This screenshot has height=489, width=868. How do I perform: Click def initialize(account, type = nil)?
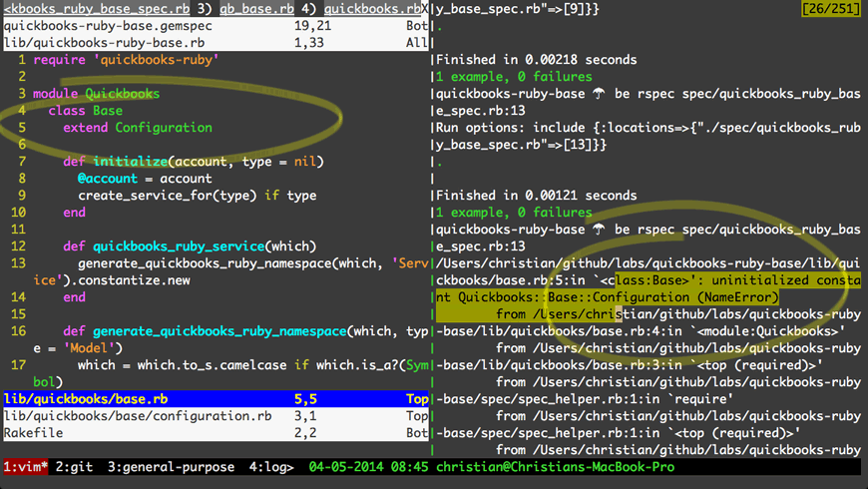(194, 161)
